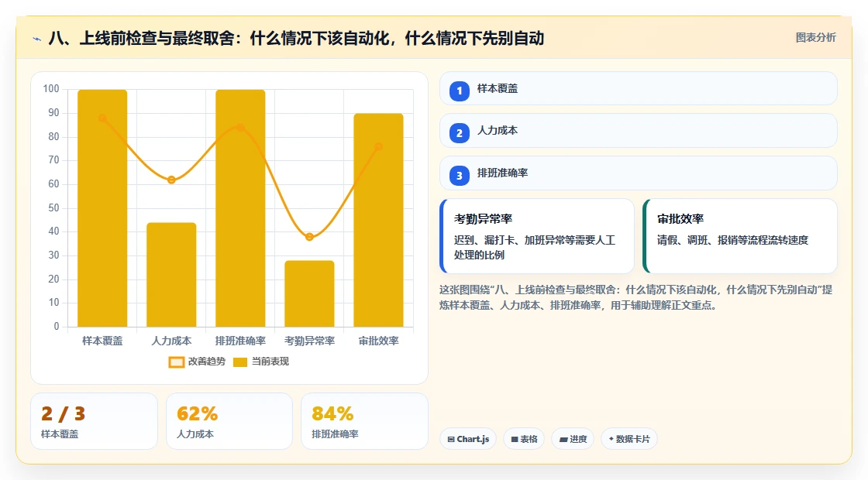Click the 50 y-axis value

(53, 208)
